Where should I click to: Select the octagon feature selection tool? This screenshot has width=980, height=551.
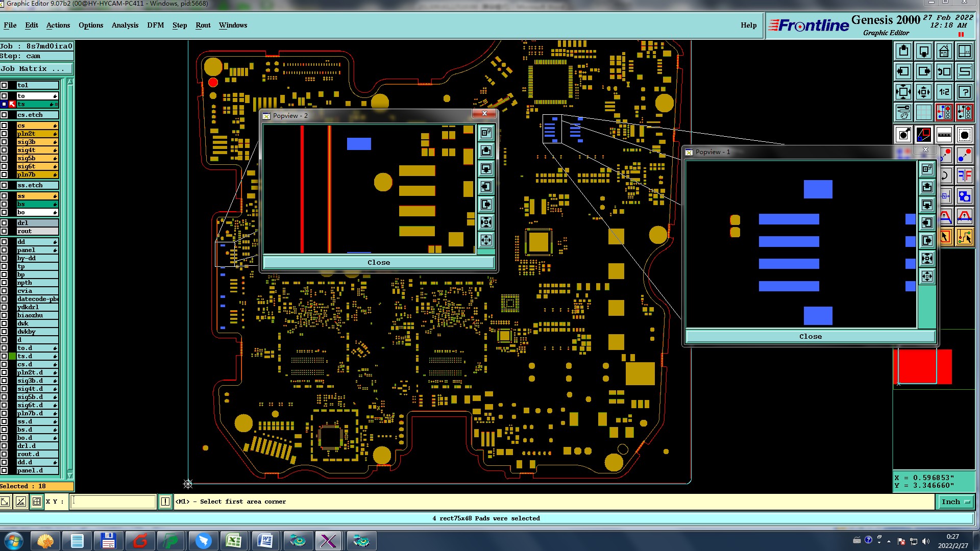(x=964, y=135)
